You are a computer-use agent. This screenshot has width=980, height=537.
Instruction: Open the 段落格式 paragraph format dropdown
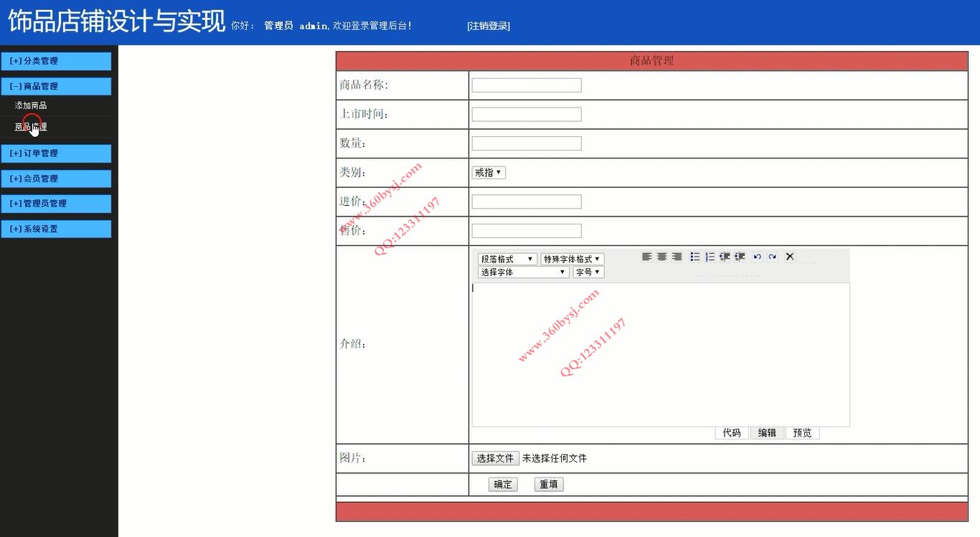(x=507, y=259)
